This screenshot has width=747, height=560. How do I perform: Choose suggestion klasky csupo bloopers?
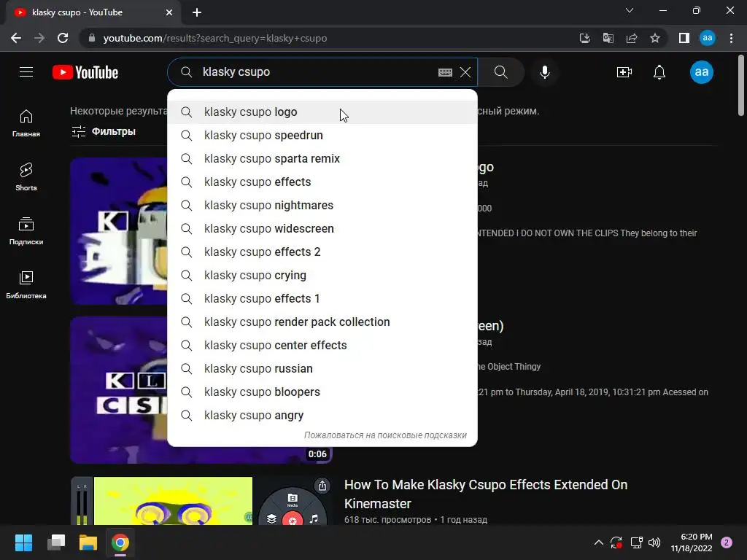pos(322,392)
